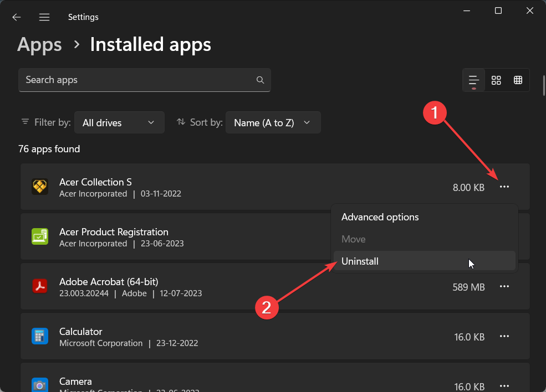
Task: Click the 16.0 KB size for Calculator
Action: [470, 337]
